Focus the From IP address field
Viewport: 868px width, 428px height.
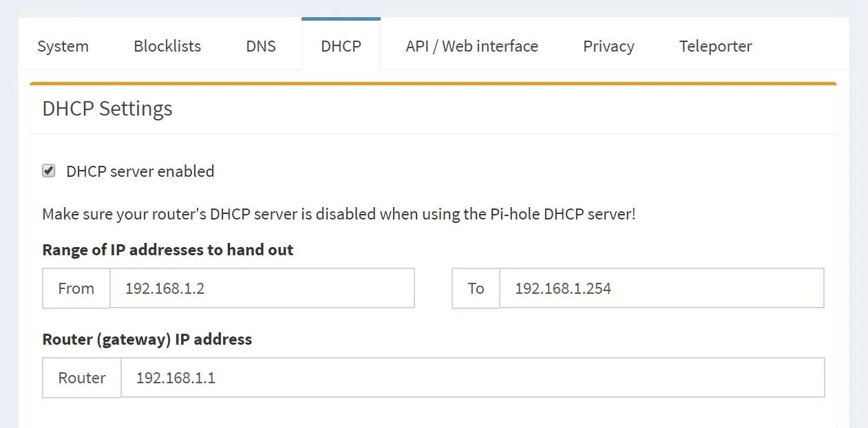262,288
